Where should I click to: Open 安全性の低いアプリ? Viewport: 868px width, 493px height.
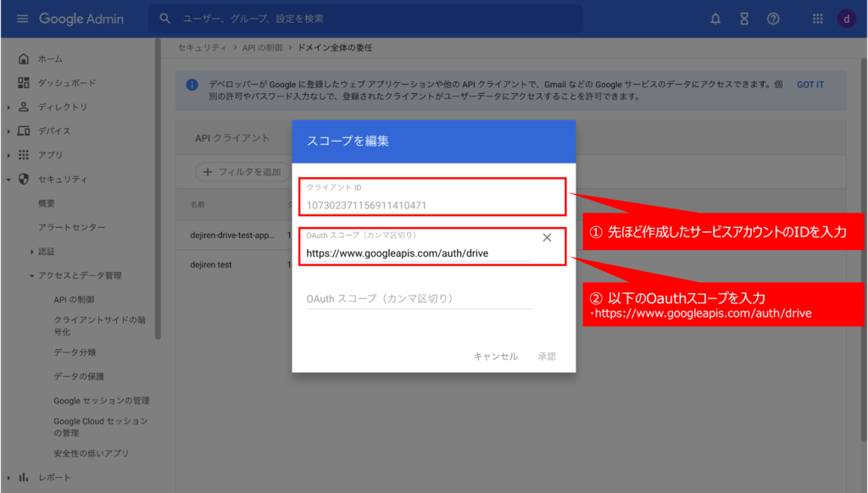pos(91,453)
